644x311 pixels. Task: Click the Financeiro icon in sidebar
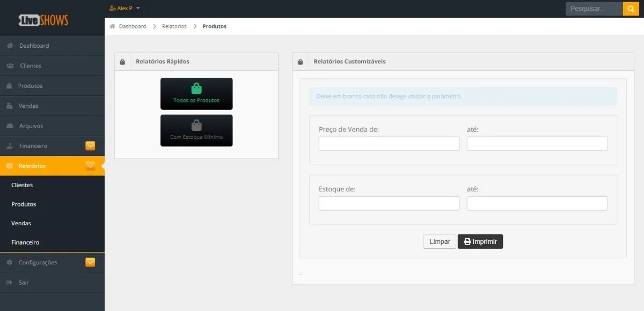[10, 146]
